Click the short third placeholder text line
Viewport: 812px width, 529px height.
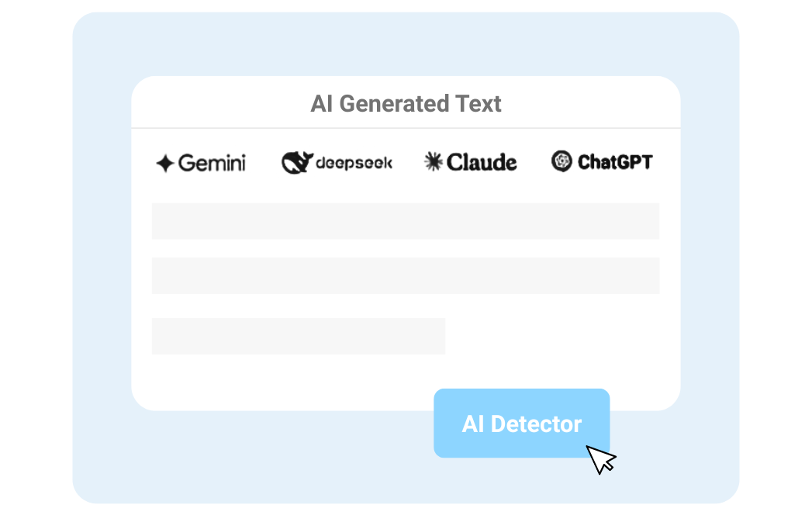click(x=298, y=336)
